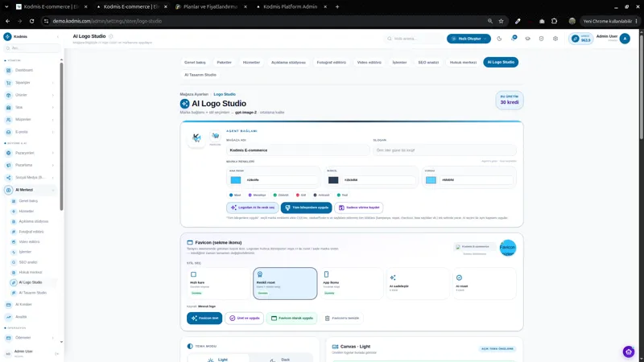Image resolution: width=644 pixels, height=362 pixels.
Task: Choose the Menekşe color preset
Action: coord(257,195)
